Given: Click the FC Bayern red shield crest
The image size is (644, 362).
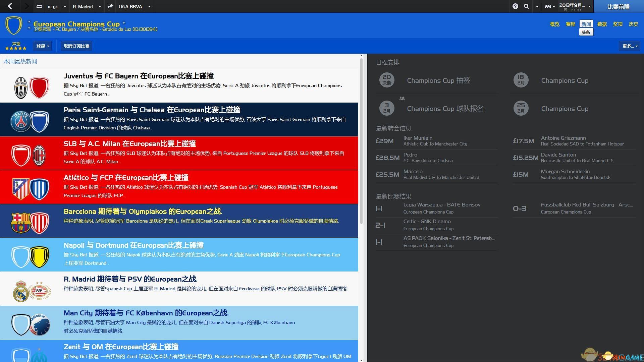Looking at the screenshot, I should click(39, 87).
